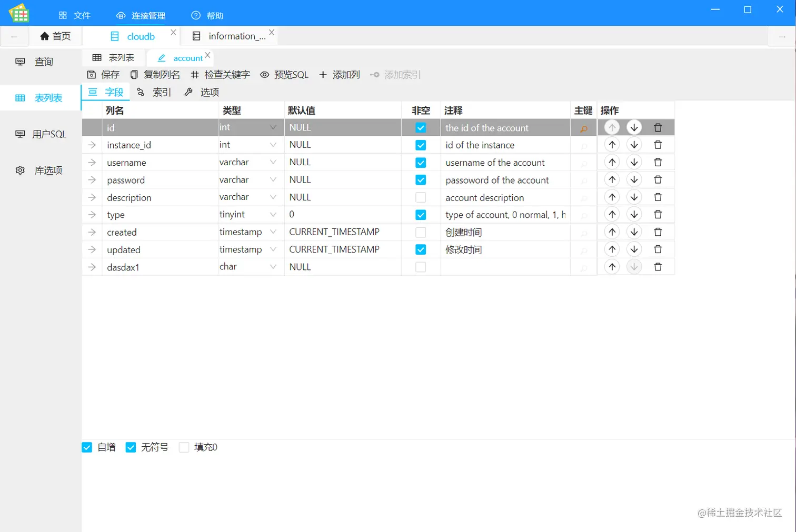This screenshot has height=532, width=796.
Task: Open the 文件 menu
Action: [75, 16]
